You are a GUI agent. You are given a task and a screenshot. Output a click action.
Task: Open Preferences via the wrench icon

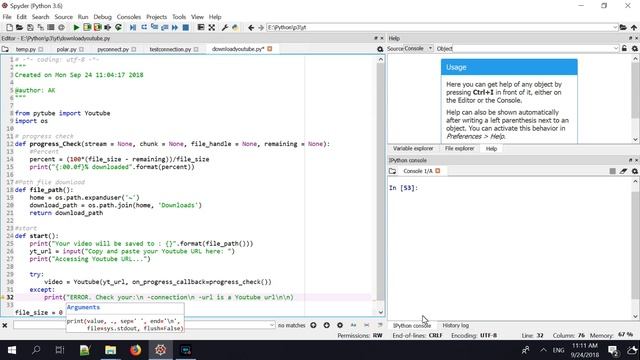point(225,27)
